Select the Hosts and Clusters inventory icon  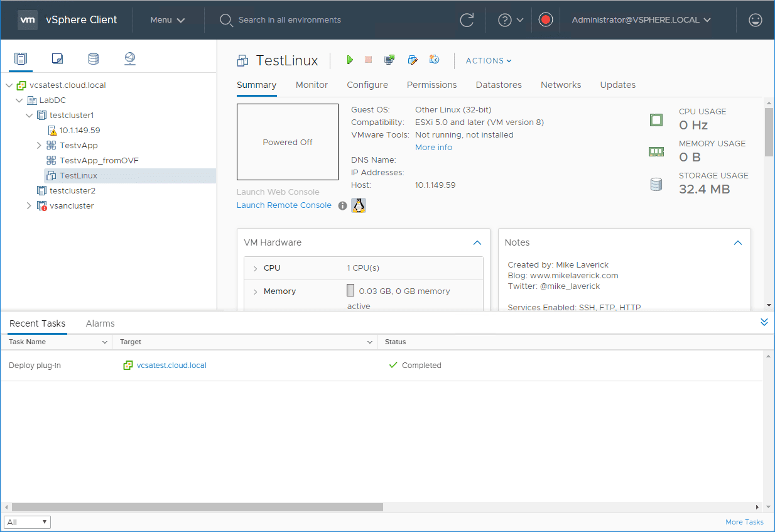[21, 58]
